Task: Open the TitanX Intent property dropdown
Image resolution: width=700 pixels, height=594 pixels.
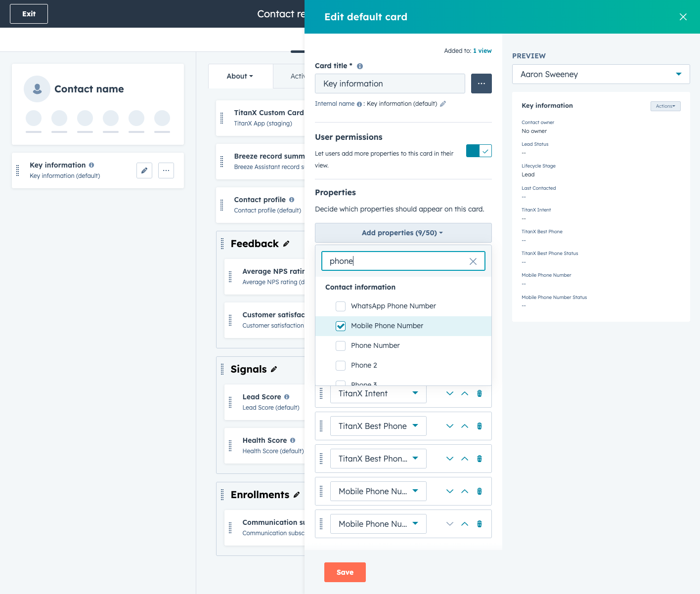Action: pos(378,393)
